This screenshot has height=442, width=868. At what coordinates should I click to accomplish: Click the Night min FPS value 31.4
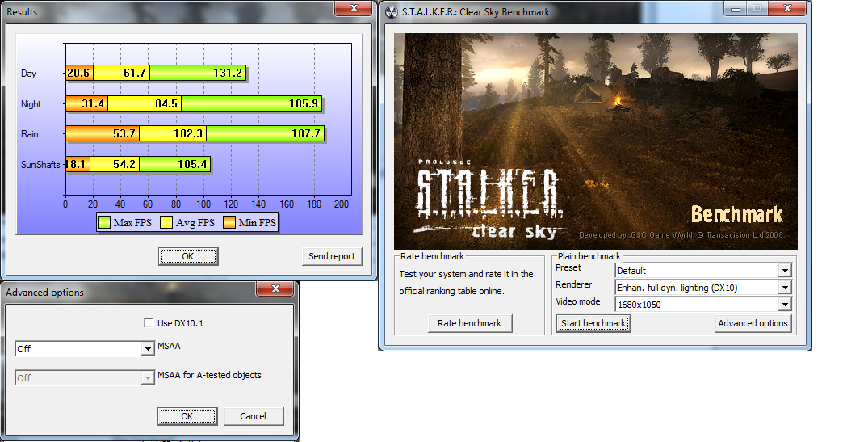[x=93, y=103]
